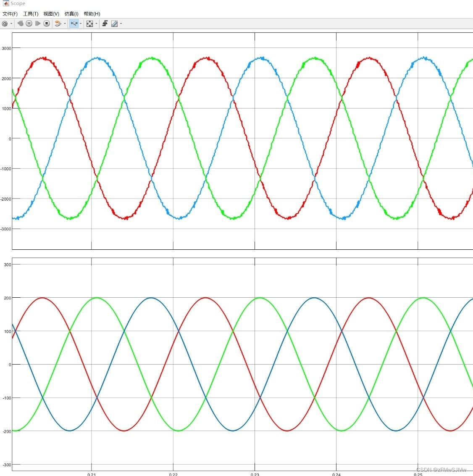This screenshot has width=473, height=476.
Task: Expand the measurements dropdown arrow
Action: coord(121,24)
